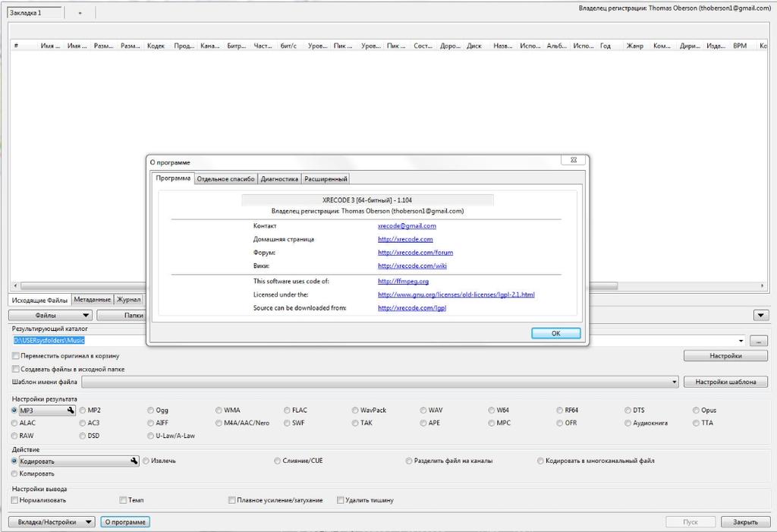Click the Кодек column header
The width and height of the screenshot is (777, 532).
[156, 46]
